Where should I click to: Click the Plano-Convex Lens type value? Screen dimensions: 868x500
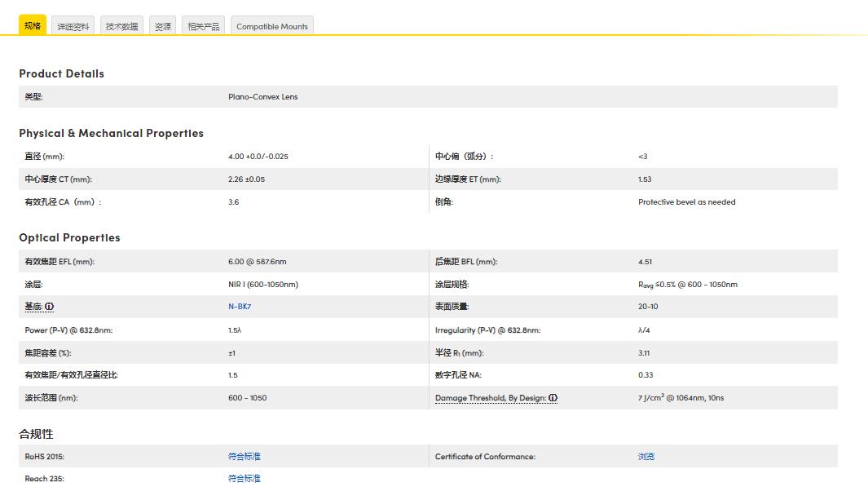click(262, 96)
